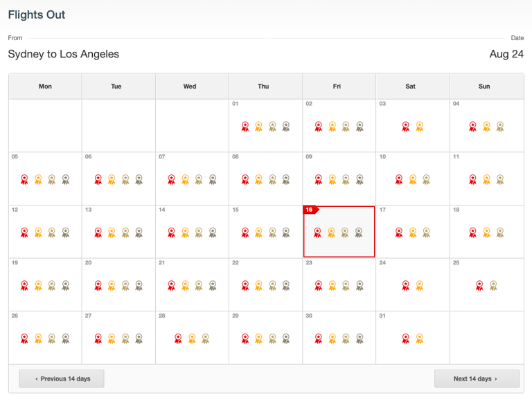Click the dark brown ribbon on day 23
The height and width of the screenshot is (400, 532).
[360, 285]
